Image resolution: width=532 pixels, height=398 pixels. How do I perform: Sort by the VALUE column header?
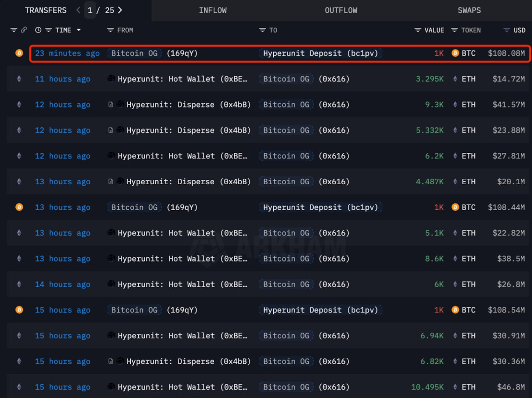click(434, 30)
